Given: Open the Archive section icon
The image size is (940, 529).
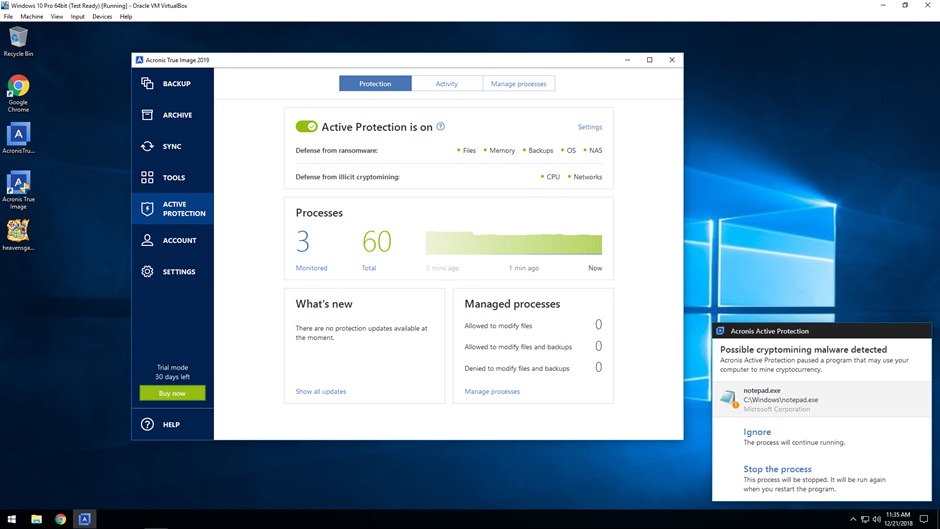Looking at the screenshot, I should pos(147,115).
